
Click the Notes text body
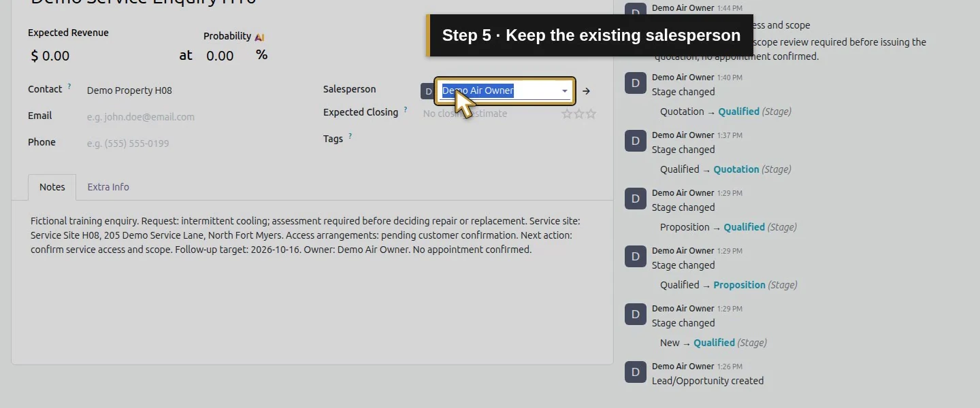pos(306,235)
